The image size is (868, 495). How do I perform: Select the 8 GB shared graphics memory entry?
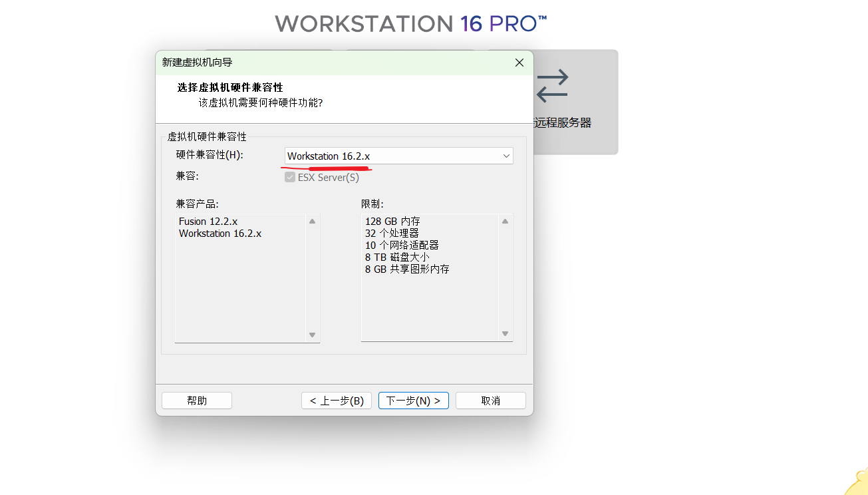click(407, 269)
